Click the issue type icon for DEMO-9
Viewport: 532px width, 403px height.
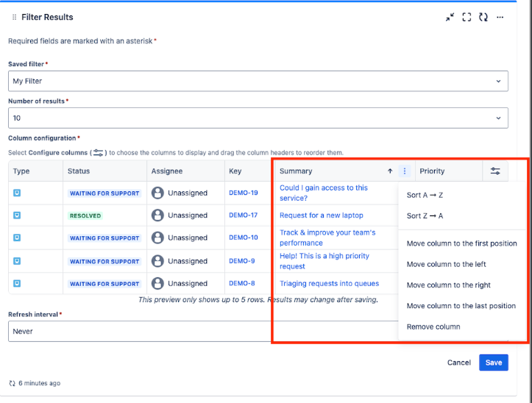point(17,261)
